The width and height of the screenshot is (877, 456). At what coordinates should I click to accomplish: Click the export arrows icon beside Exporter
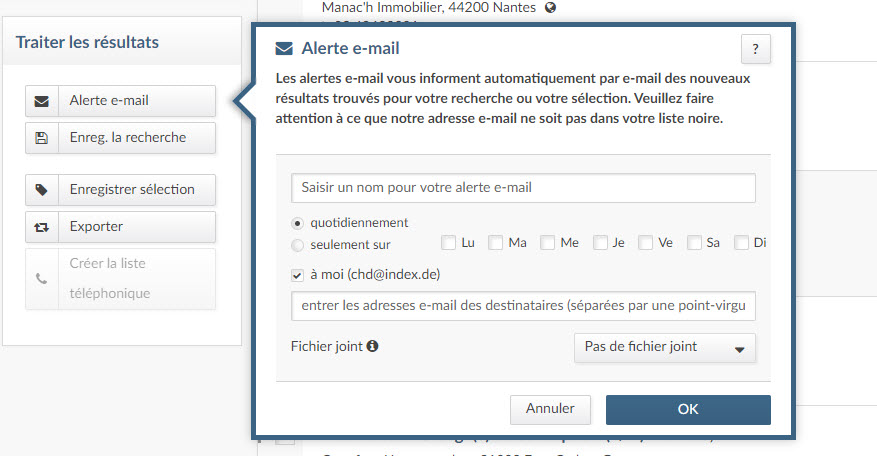tap(41, 227)
